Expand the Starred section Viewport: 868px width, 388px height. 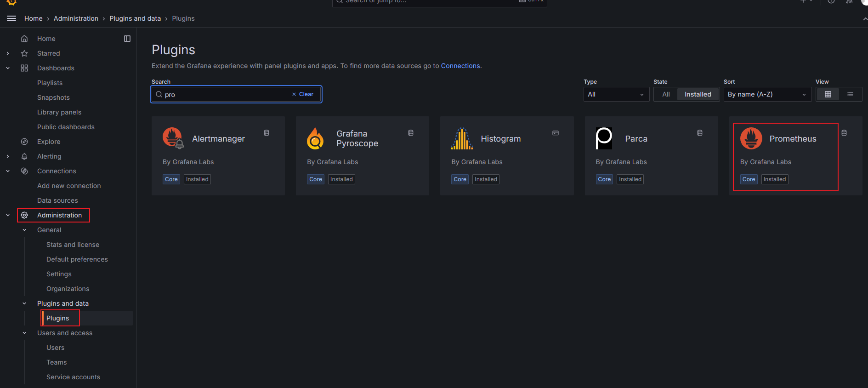[x=8, y=53]
